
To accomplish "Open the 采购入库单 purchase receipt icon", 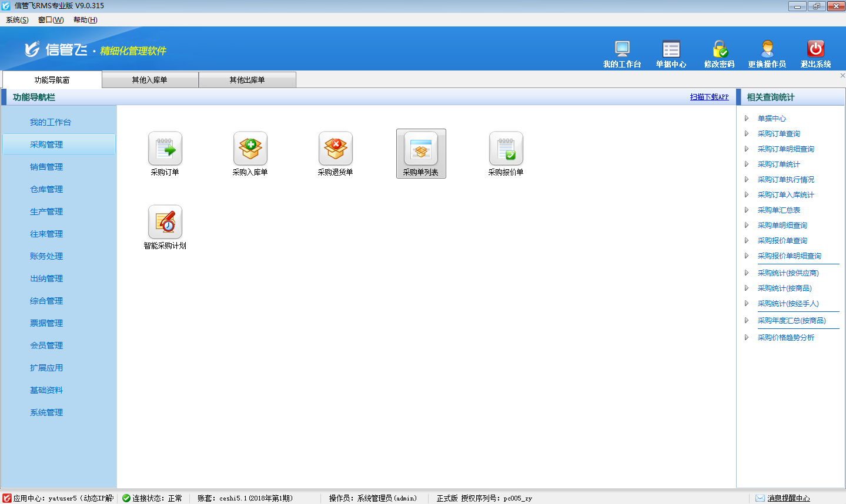I will click(x=250, y=149).
